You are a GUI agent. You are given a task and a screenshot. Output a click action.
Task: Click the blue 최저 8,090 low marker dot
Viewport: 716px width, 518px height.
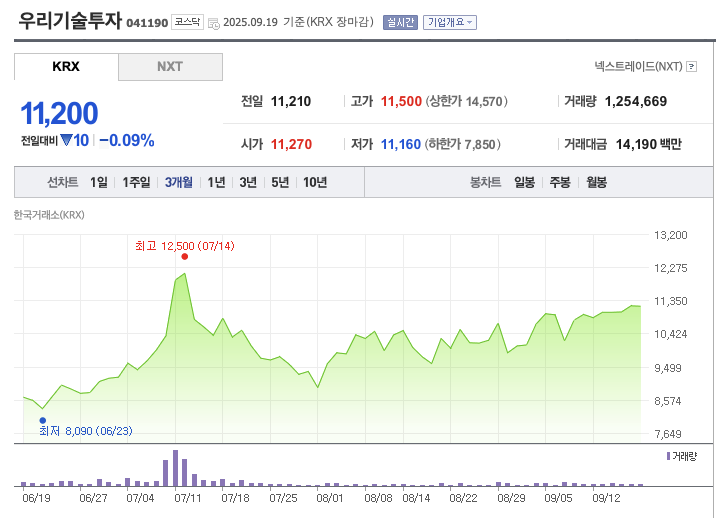pos(42,420)
